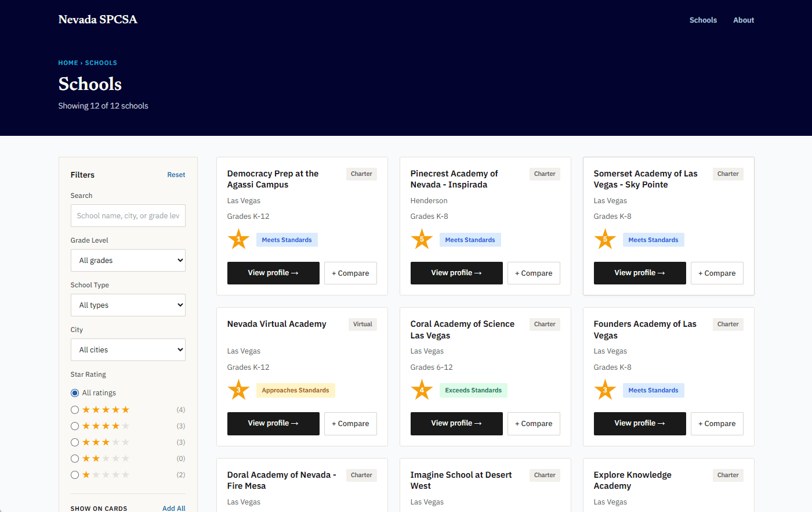
Task: Filter by two-star rating radio button
Action: pos(75,459)
